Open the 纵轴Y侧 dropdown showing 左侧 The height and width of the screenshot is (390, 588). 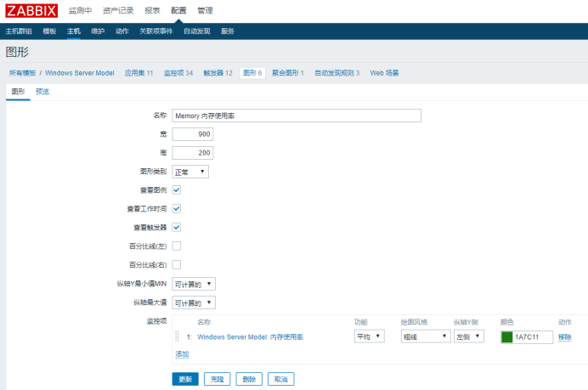tap(469, 336)
